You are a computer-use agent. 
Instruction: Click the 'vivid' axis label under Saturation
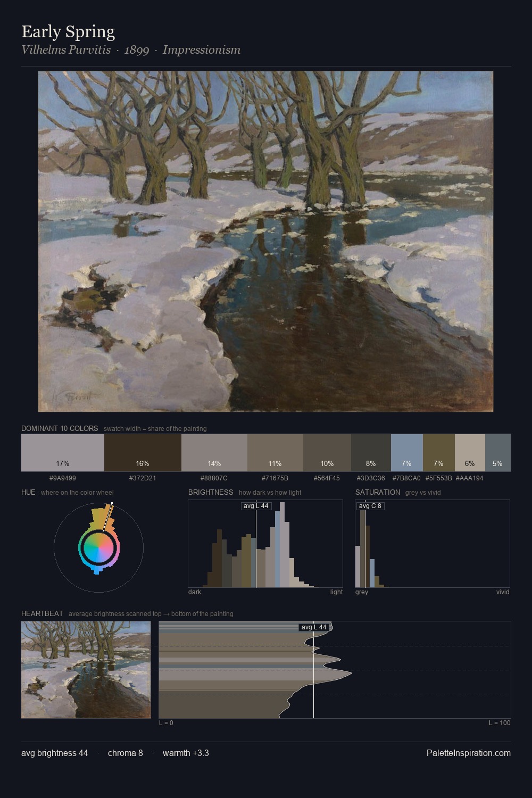[x=503, y=592]
